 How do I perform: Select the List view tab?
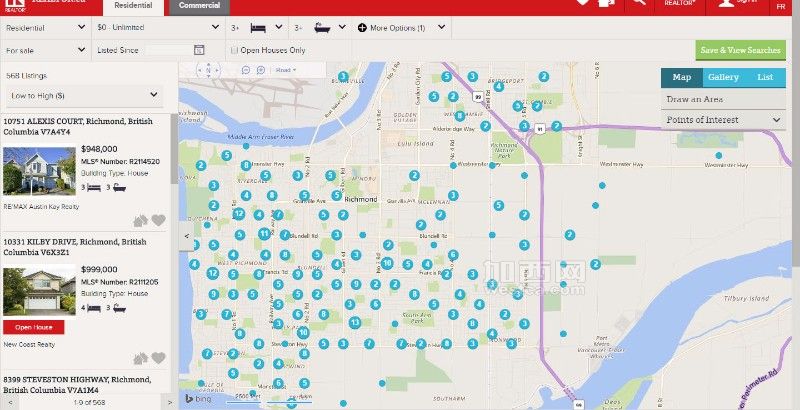coord(765,78)
